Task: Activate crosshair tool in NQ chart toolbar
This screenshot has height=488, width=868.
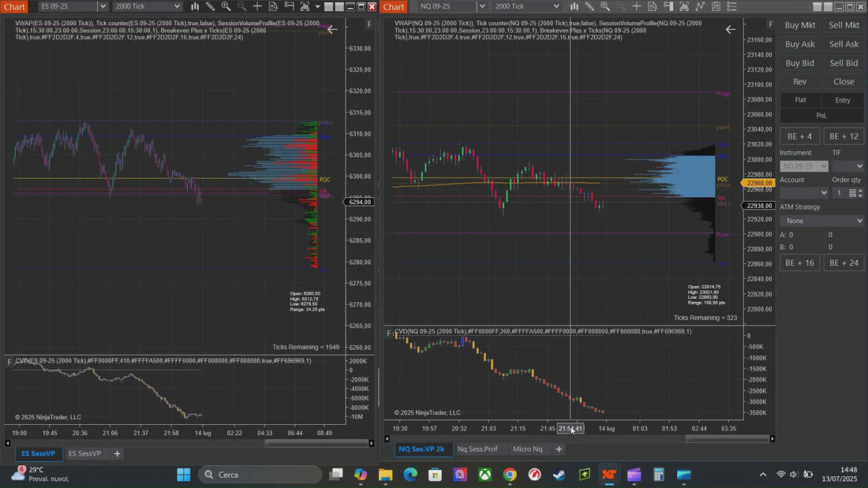Action: point(637,6)
